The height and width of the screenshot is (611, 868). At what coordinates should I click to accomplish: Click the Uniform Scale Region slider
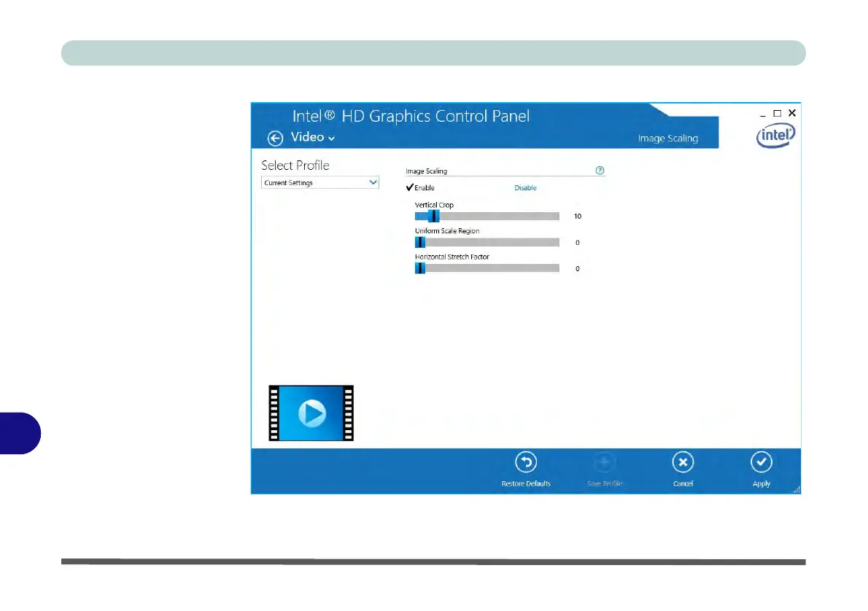click(487, 242)
